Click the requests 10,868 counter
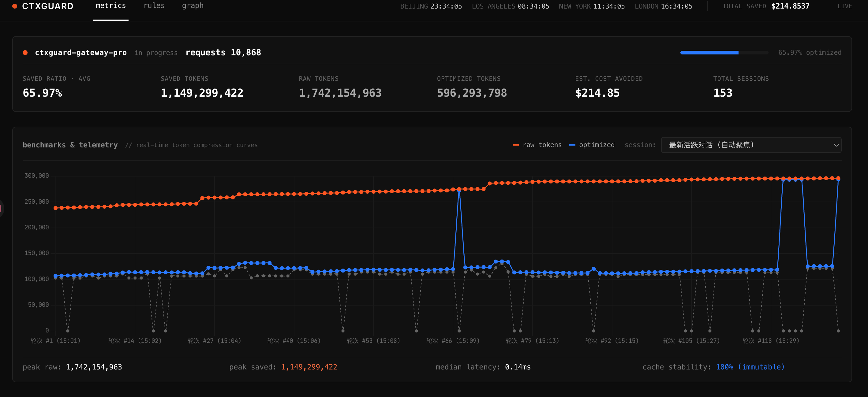The image size is (868, 397). tap(223, 53)
